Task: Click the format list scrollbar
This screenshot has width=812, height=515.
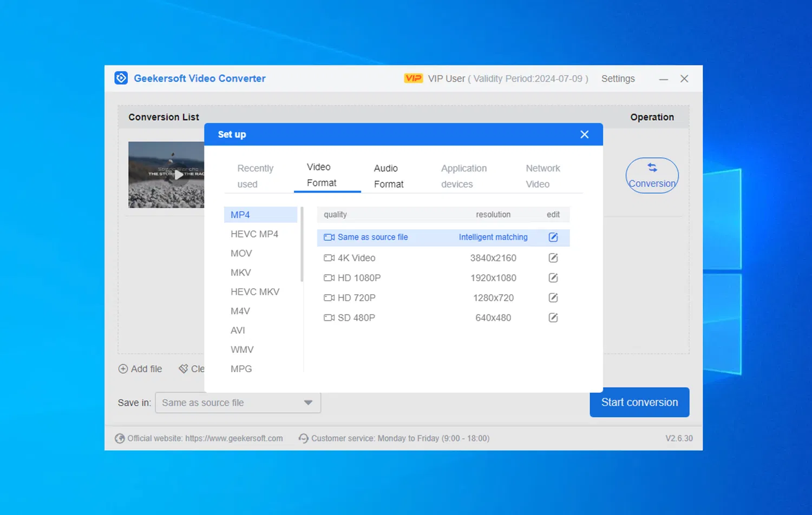Action: (302, 244)
